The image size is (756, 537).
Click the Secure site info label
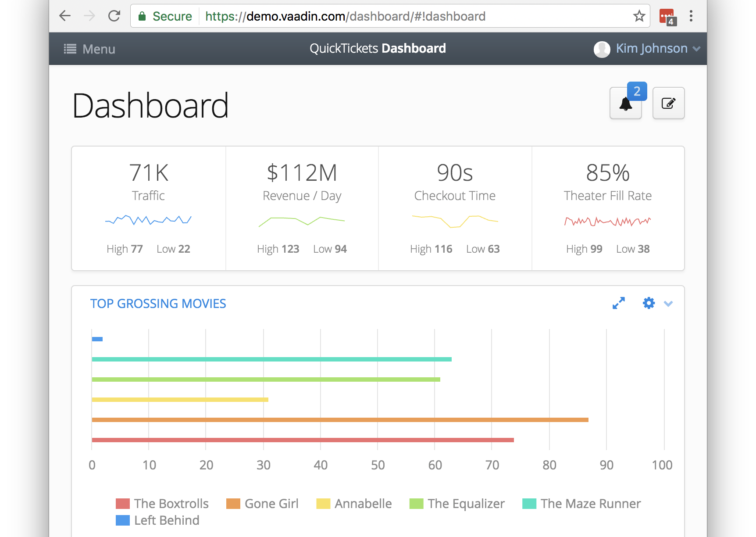pos(166,16)
